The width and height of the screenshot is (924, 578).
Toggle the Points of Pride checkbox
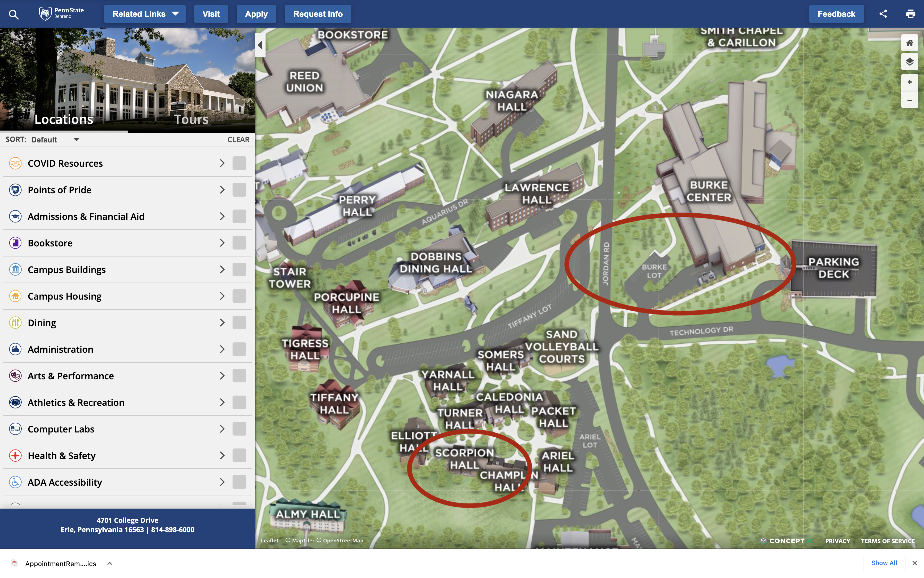240,190
